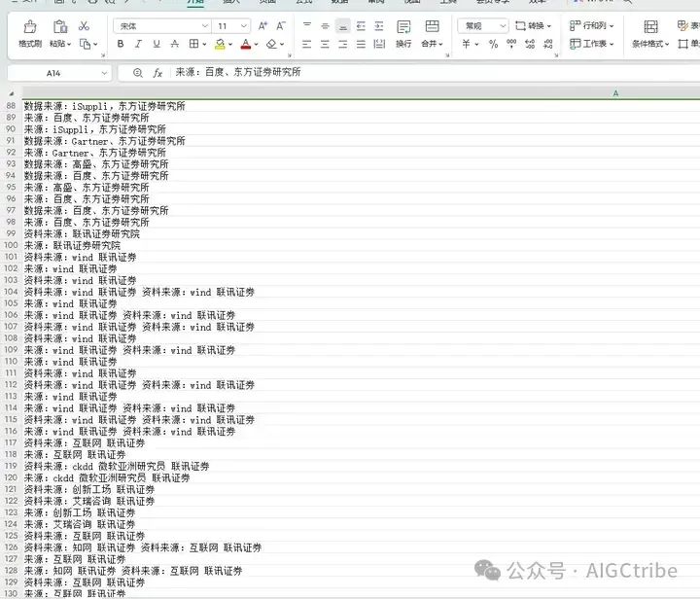Expand the currency format arrow
Image resolution: width=700 pixels, height=599 pixels.
point(476,44)
